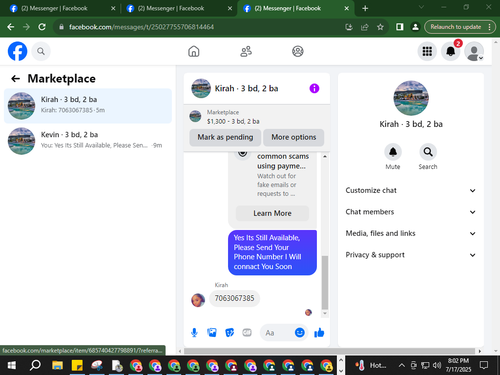The height and width of the screenshot is (375, 500).
Task: Go to the Home feed icon
Action: 194,51
